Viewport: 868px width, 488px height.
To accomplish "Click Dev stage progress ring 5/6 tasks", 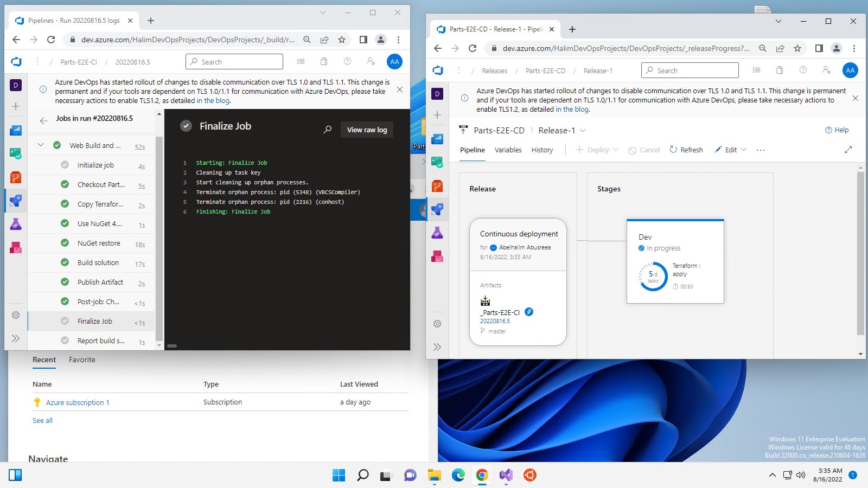I will coord(653,277).
